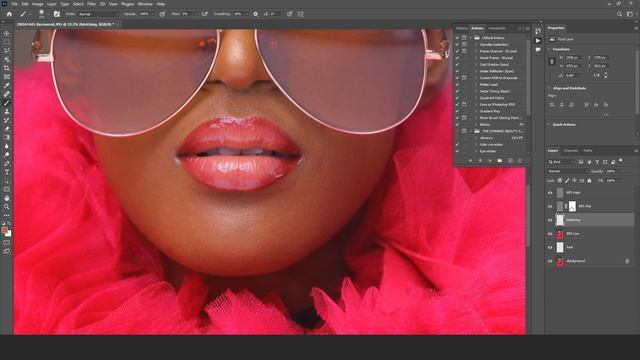Select the Type tool in left toolbar
This screenshot has height=360, width=640.
click(7, 172)
